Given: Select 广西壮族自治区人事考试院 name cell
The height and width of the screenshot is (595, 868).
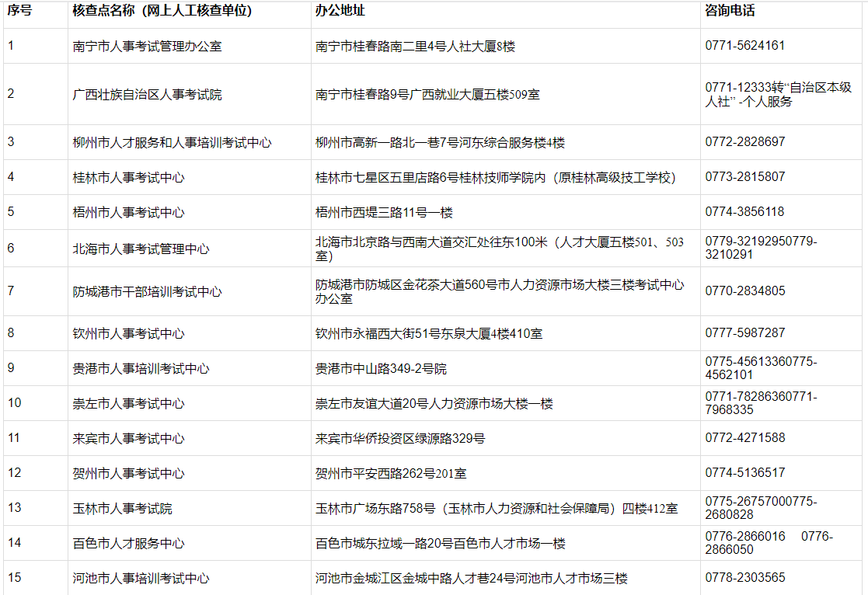Looking at the screenshot, I should [147, 95].
